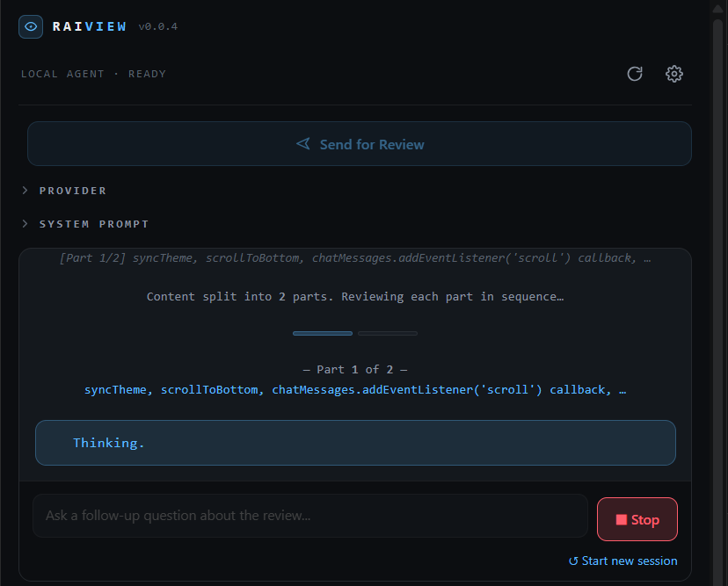Click the blue syncTheme function list text

click(355, 390)
